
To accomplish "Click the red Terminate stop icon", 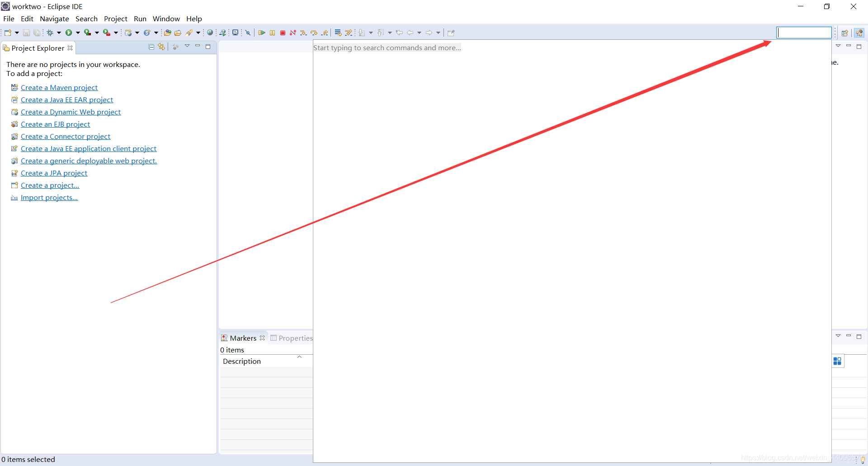I will click(x=283, y=33).
